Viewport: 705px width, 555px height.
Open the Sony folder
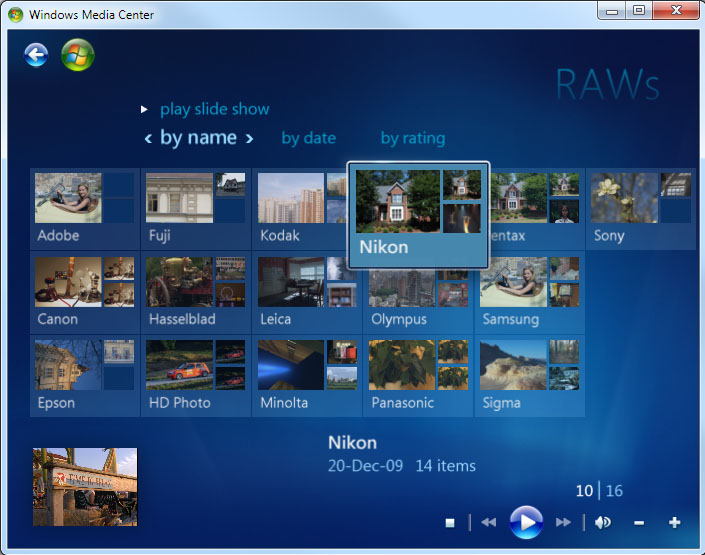(x=641, y=209)
